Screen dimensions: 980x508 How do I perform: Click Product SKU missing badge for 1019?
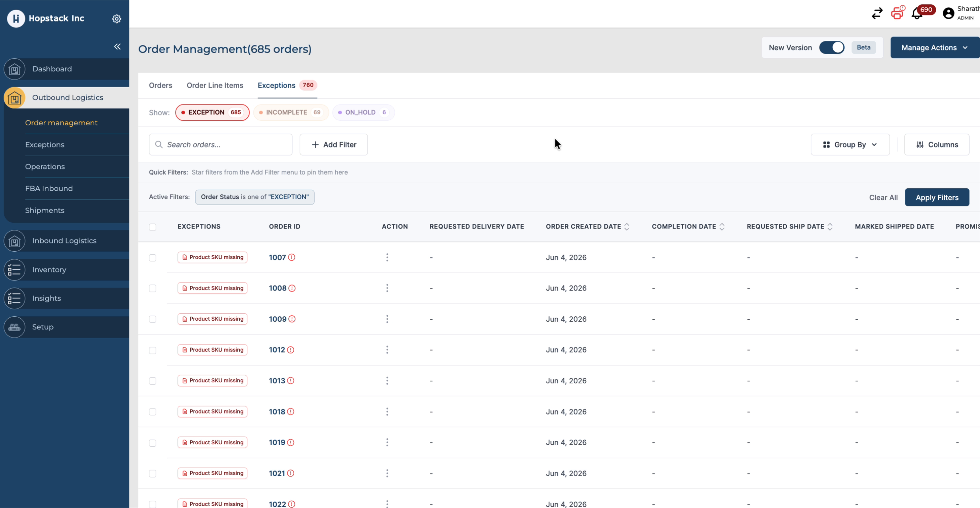[212, 442]
